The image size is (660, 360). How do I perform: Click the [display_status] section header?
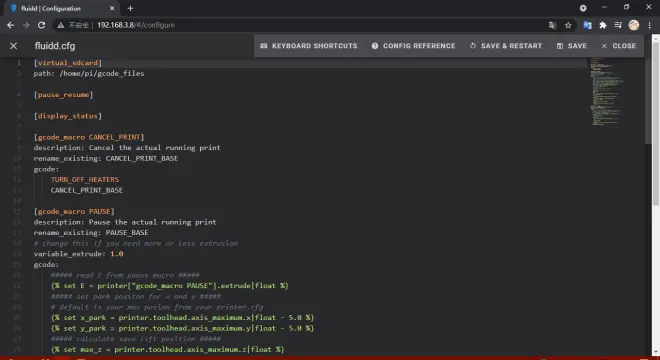(x=68, y=116)
